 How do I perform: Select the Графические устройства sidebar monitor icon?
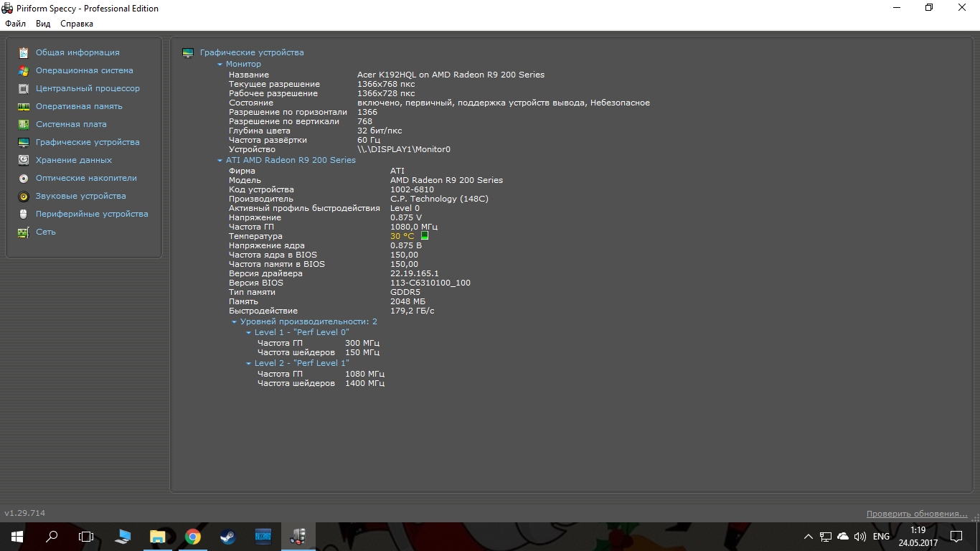tap(24, 142)
